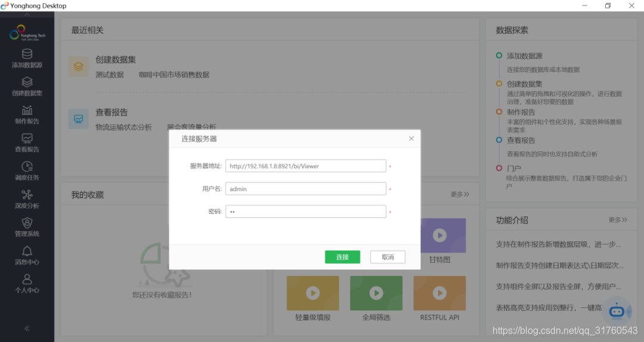Click the 创建数据集 heading in 最近相关

tap(116, 60)
